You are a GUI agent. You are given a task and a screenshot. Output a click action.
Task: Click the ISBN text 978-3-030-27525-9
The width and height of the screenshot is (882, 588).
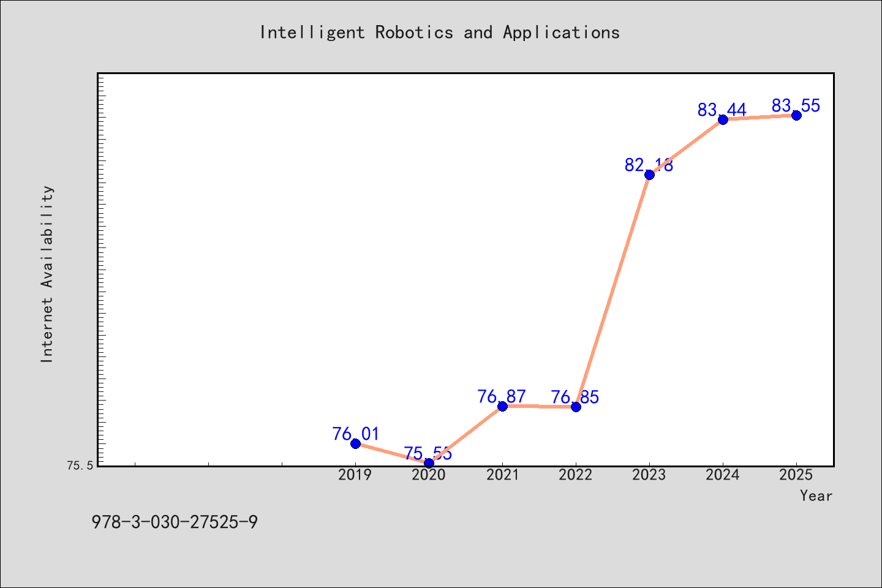click(175, 522)
